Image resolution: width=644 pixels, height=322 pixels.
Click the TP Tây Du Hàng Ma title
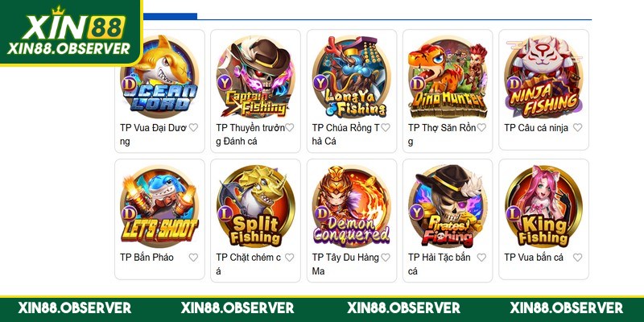coord(345,265)
